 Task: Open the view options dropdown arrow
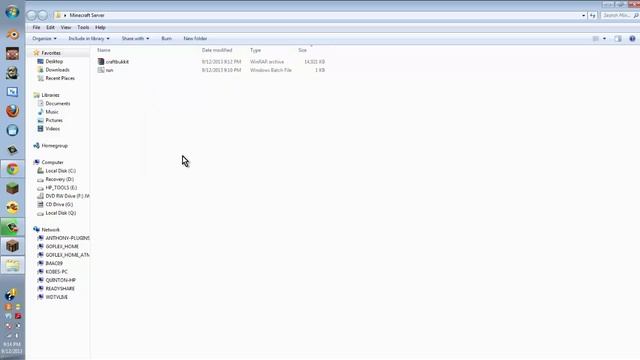[604, 39]
